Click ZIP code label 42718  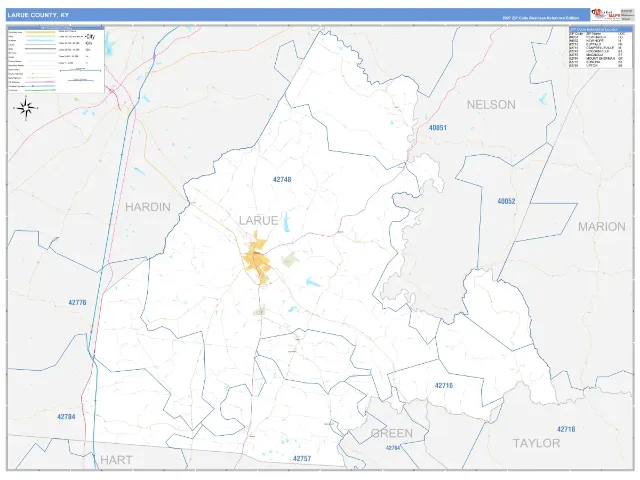click(x=566, y=429)
